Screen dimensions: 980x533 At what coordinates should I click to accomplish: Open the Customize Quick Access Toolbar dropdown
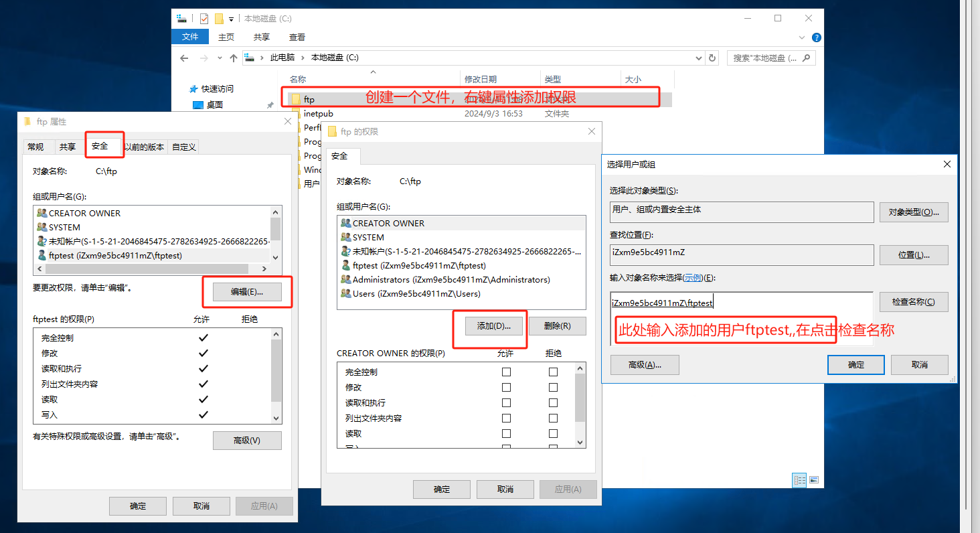232,19
